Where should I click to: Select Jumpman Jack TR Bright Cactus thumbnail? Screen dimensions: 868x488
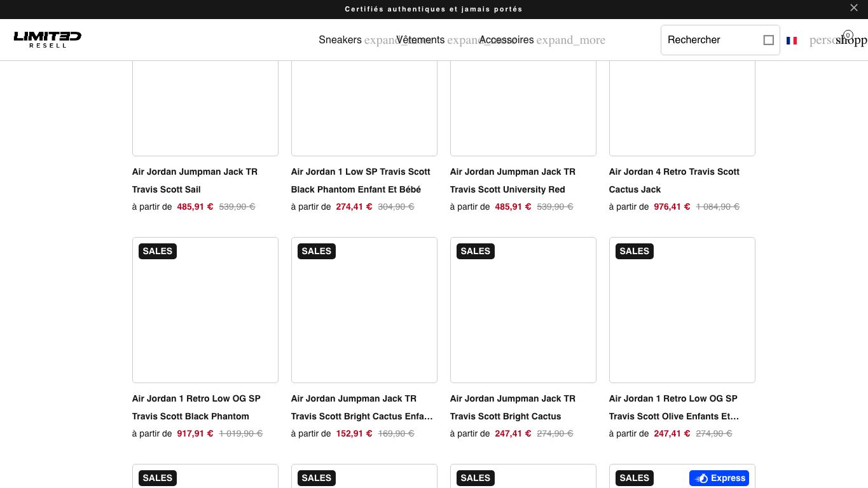pos(523,310)
